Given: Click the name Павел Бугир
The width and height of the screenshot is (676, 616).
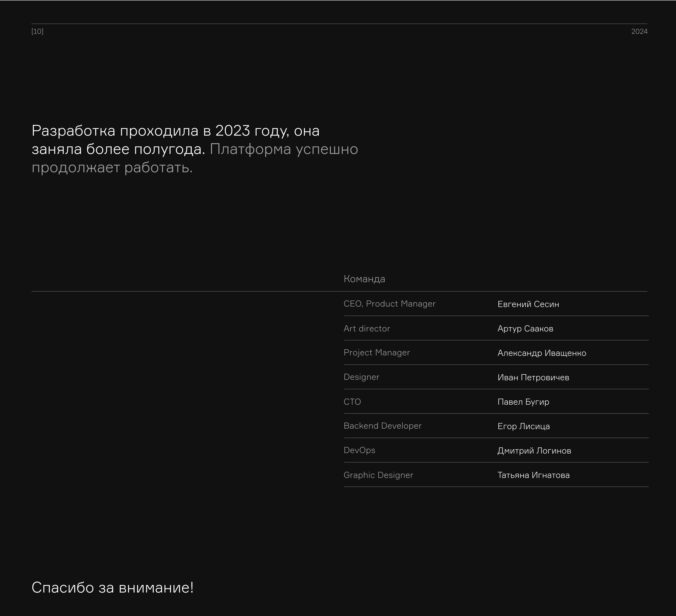Looking at the screenshot, I should 523,402.
